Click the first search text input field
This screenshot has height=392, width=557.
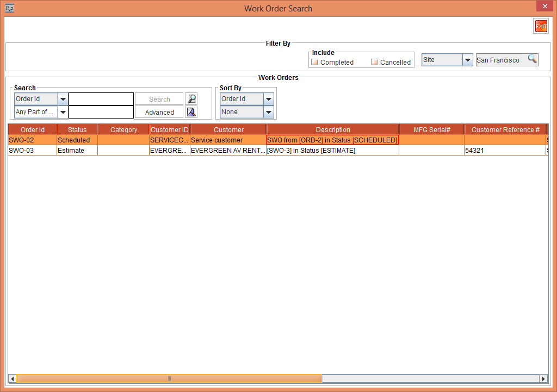click(x=101, y=98)
